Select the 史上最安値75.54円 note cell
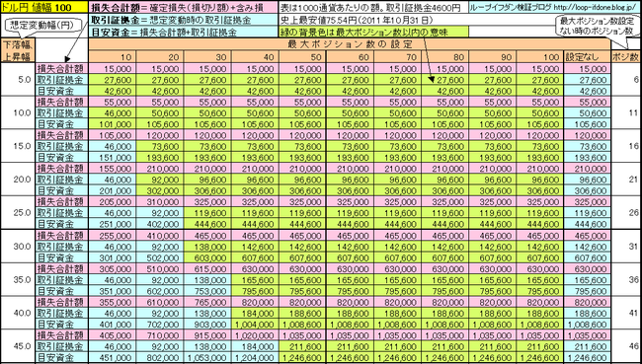The width and height of the screenshot is (642, 364). click(373, 20)
